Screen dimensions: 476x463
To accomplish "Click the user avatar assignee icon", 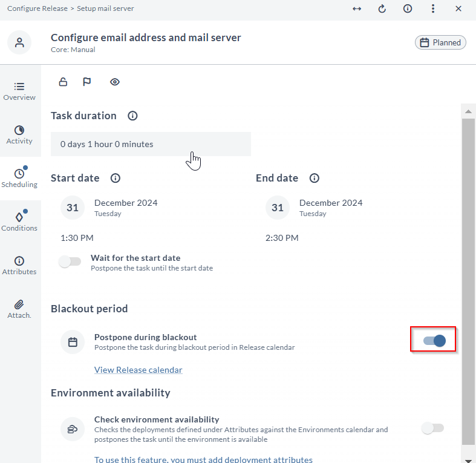I will click(x=19, y=42).
